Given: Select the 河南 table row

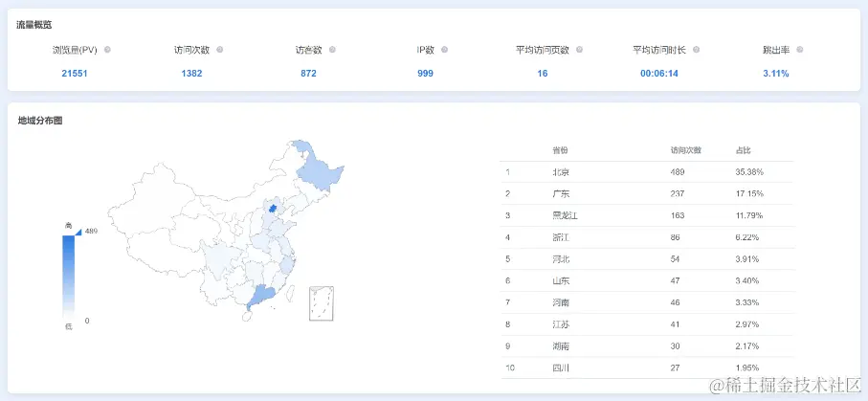Looking at the screenshot, I should click(x=647, y=303).
